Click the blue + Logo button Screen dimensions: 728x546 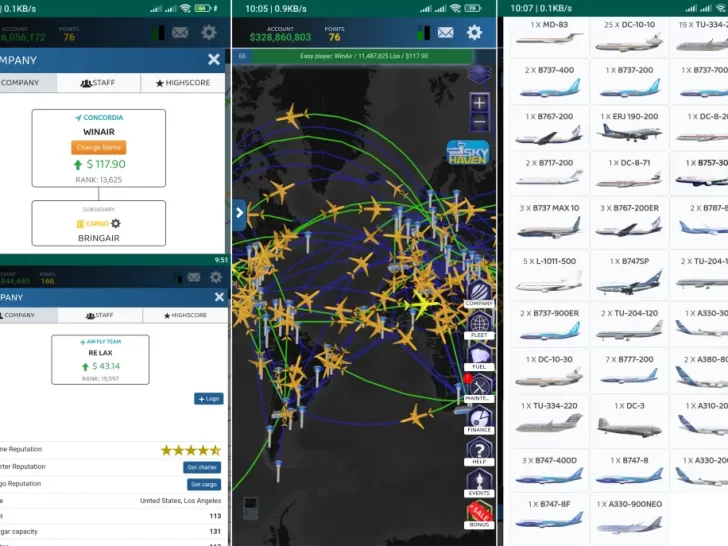pos(208,399)
